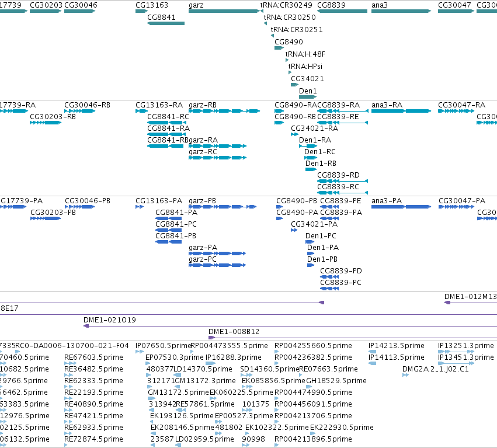This screenshot has width=497, height=448.
Task: Open the Den1-RC transcript
Action: coord(311,158)
